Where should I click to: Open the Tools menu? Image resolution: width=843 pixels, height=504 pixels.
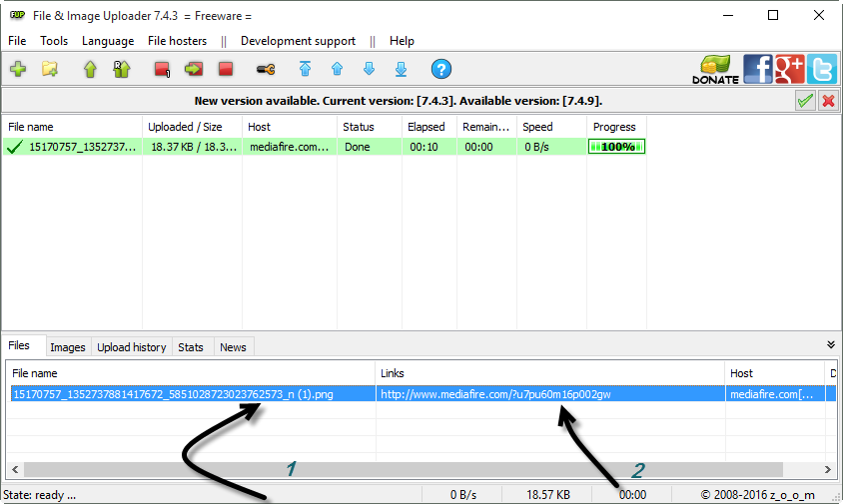54,41
